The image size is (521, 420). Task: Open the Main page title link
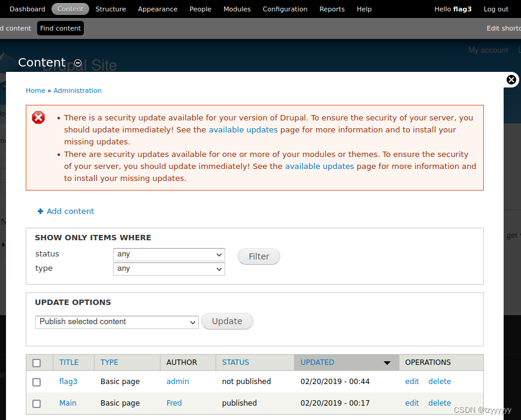click(68, 403)
